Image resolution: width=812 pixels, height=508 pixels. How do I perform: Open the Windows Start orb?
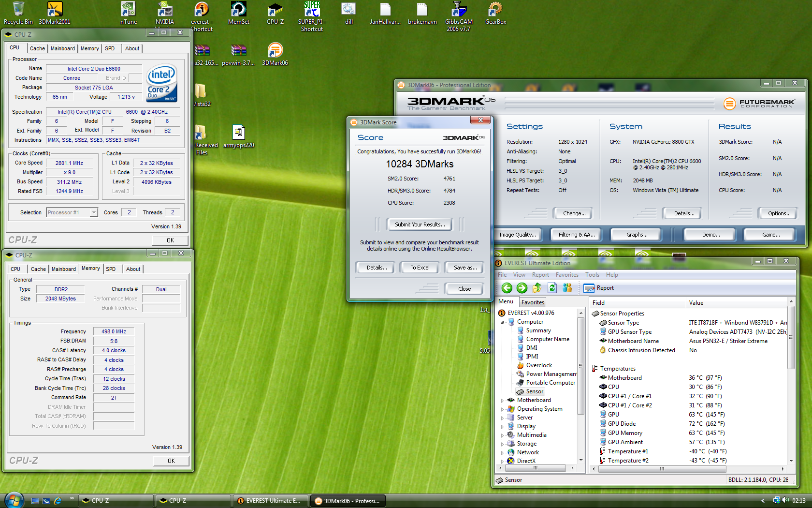point(14,500)
